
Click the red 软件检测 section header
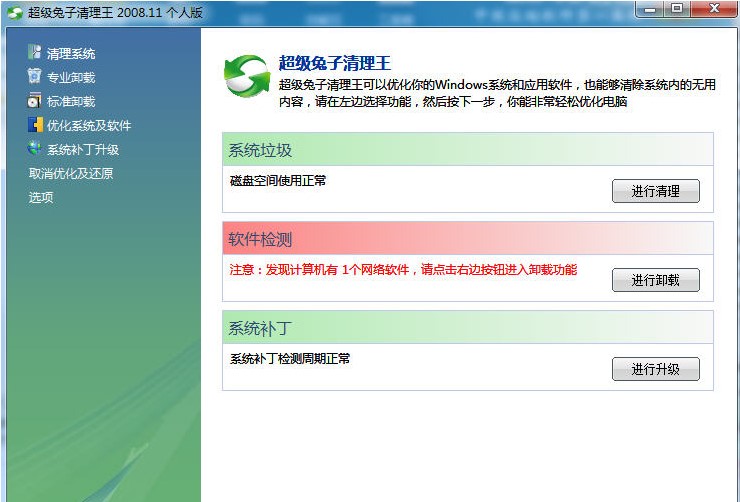coord(468,239)
